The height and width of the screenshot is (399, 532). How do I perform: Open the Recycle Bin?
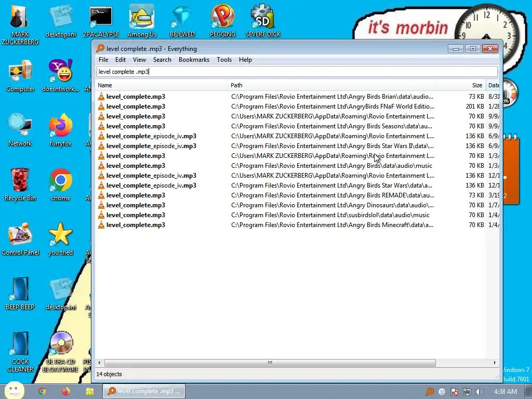click(x=20, y=185)
